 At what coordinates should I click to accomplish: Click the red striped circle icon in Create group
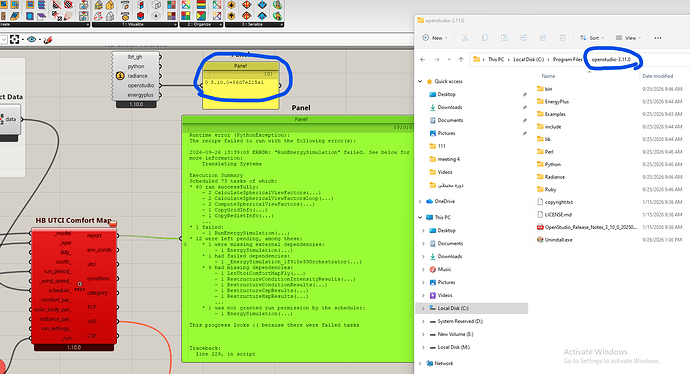69,5
